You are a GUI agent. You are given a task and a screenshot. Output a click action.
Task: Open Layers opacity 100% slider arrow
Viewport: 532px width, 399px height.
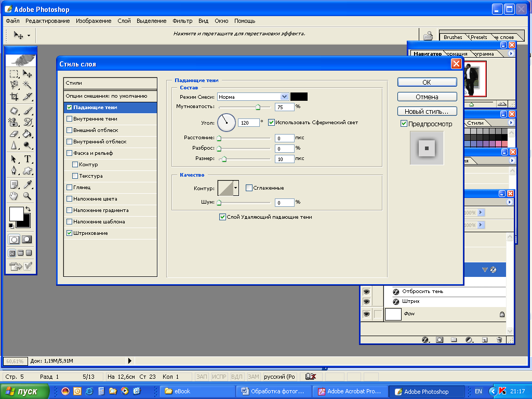click(481, 212)
